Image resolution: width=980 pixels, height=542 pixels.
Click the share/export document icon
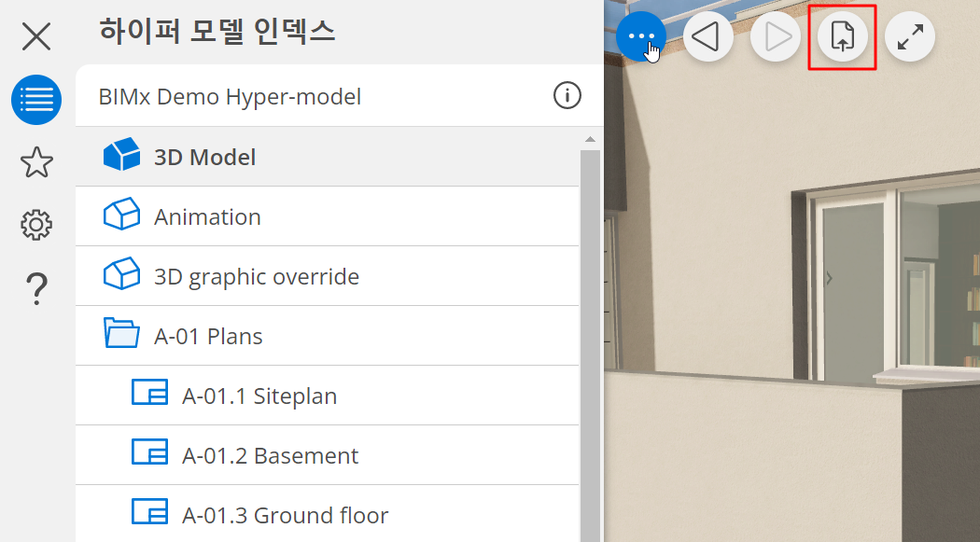[843, 37]
